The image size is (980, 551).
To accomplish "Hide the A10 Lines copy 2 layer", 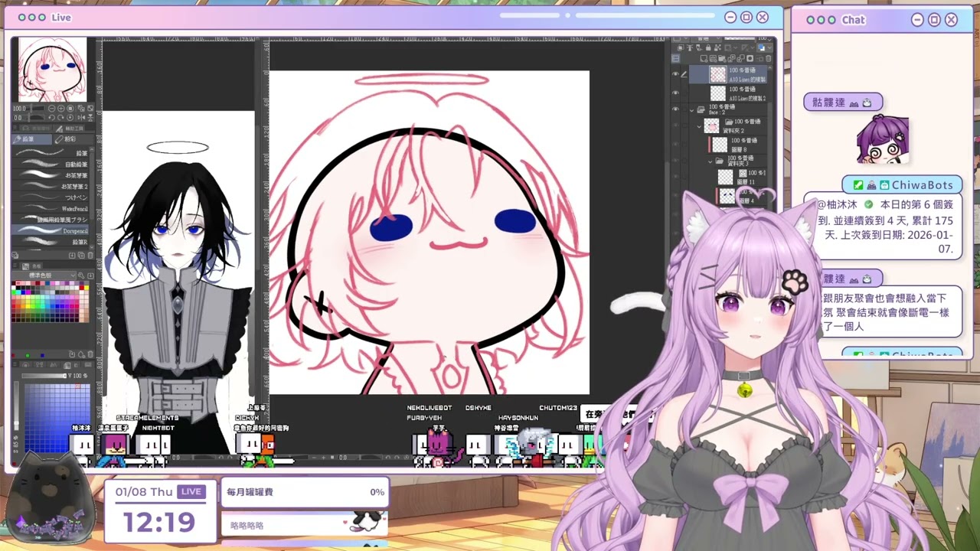I will tap(675, 93).
